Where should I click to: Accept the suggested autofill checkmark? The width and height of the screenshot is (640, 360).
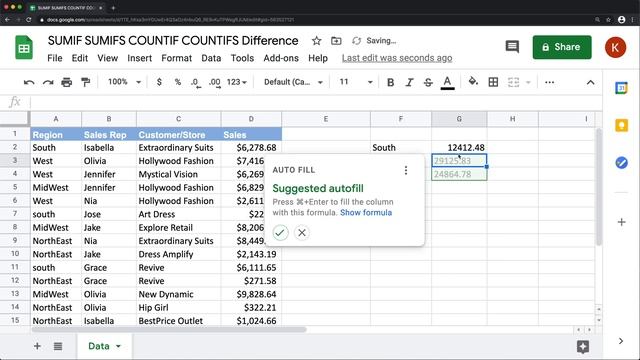(x=280, y=233)
